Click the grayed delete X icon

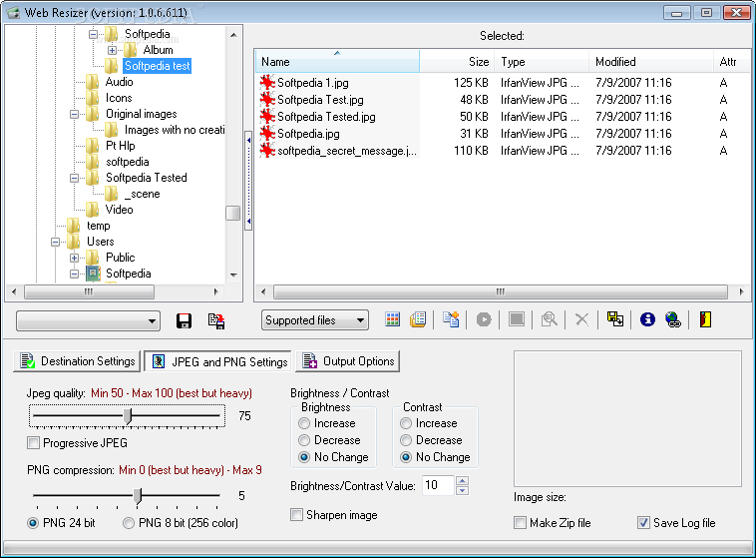[581, 319]
